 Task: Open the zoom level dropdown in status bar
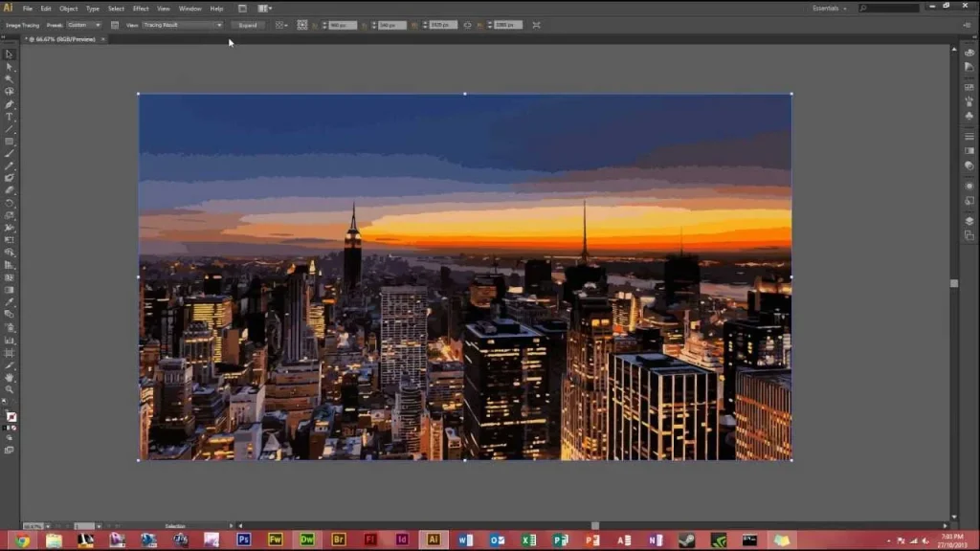[48, 526]
